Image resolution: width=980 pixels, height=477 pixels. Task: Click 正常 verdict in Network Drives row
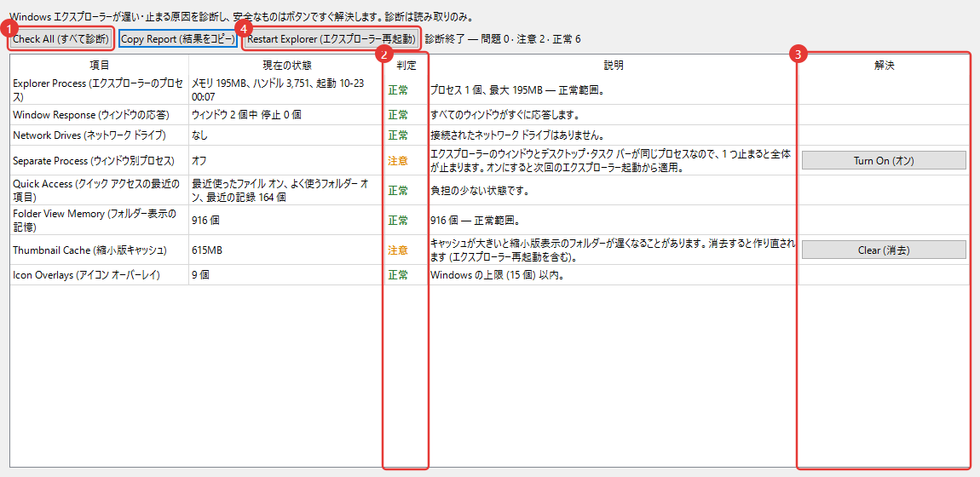[x=398, y=135]
